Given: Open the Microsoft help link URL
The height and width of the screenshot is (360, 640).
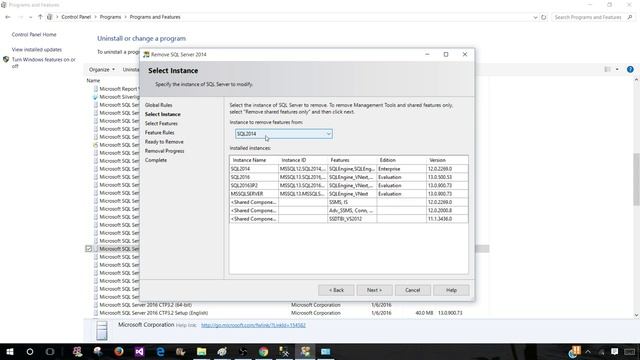Looking at the screenshot, I should [x=253, y=325].
